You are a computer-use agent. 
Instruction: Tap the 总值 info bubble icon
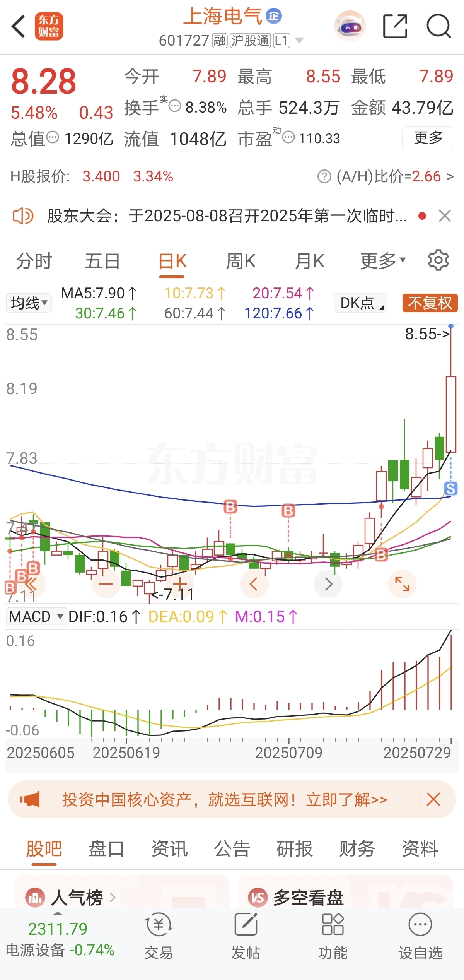[53, 137]
